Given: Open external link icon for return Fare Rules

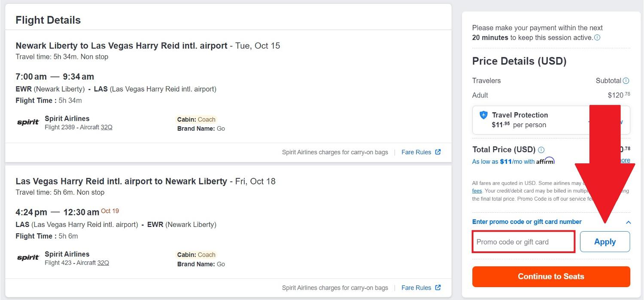Looking at the screenshot, I should pyautogui.click(x=438, y=288).
